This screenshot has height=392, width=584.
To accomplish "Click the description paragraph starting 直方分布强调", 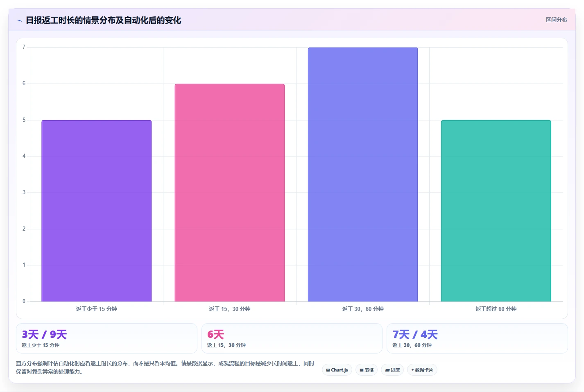I will click(x=165, y=367).
